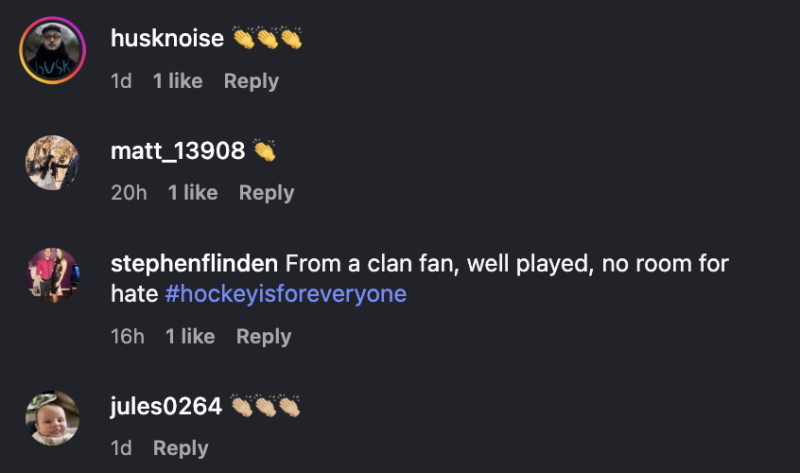Click the 20h timestamp on matt_13908's comment
800x473 pixels.
pyautogui.click(x=128, y=193)
